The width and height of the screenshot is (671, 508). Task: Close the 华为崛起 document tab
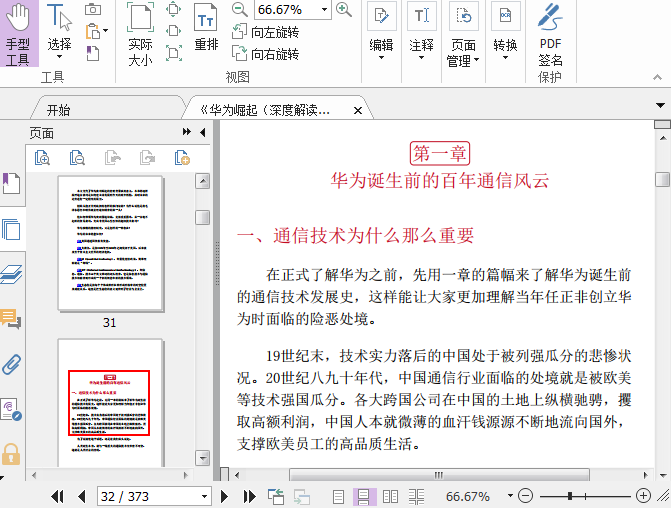pyautogui.click(x=358, y=111)
